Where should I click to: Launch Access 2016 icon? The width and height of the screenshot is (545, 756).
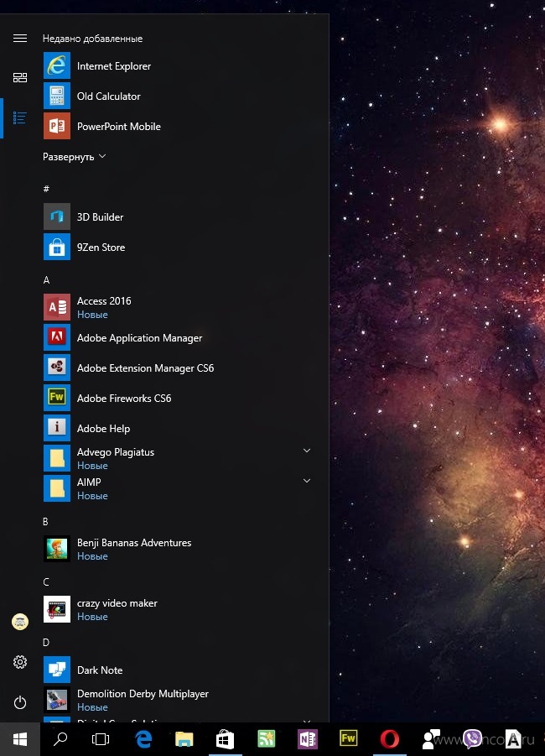57,307
